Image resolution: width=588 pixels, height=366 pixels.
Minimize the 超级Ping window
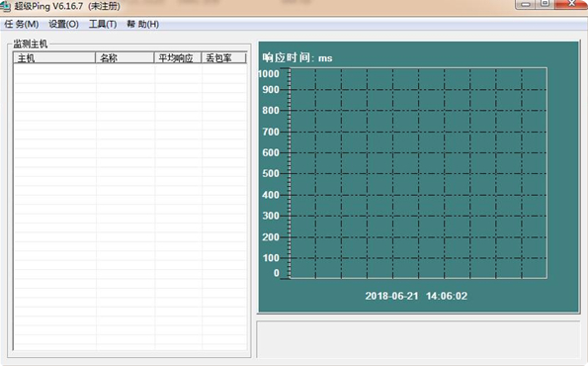click(526, 4)
